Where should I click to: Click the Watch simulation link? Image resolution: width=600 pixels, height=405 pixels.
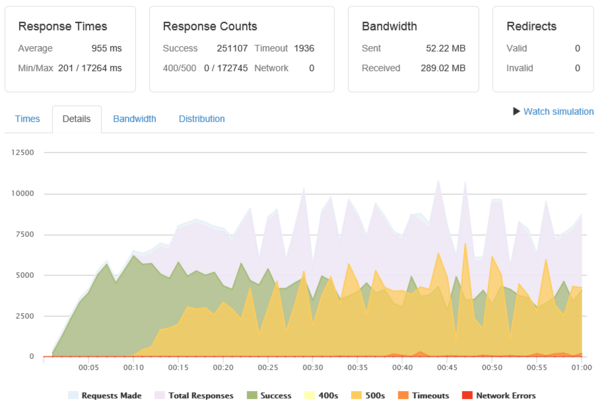coord(558,111)
